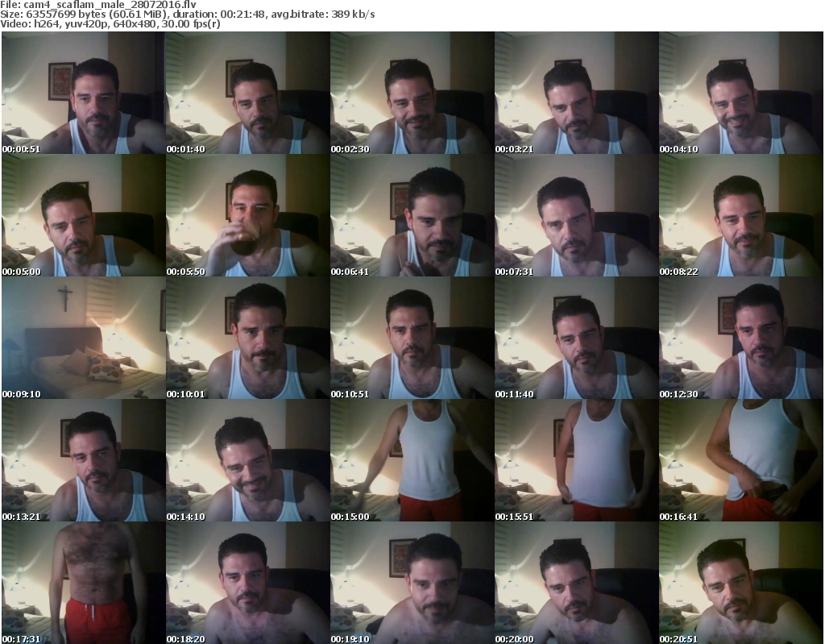Select the thumbnail stamped 00:00:51
This screenshot has width=825, height=644.
click(x=83, y=93)
